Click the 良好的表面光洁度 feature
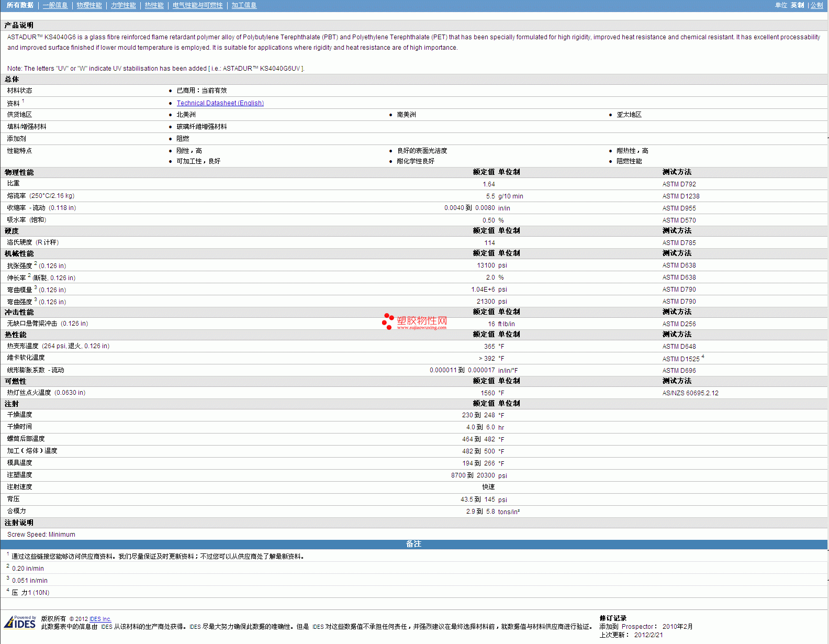 coord(422,151)
